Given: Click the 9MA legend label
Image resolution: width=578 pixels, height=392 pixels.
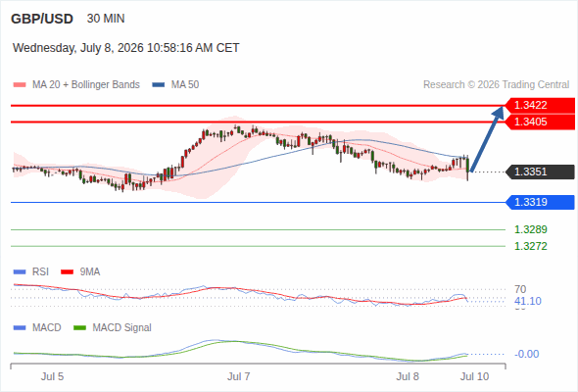Looking at the screenshot, I should point(90,271).
